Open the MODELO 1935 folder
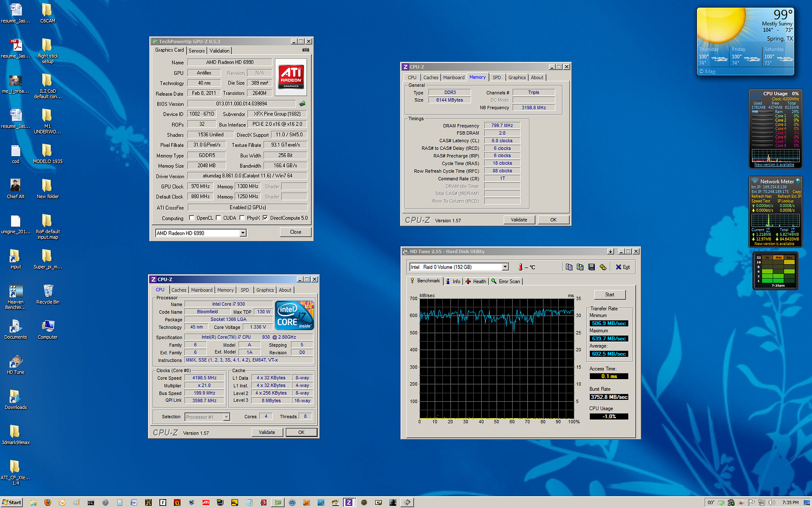The height and width of the screenshot is (508, 812). point(47,154)
